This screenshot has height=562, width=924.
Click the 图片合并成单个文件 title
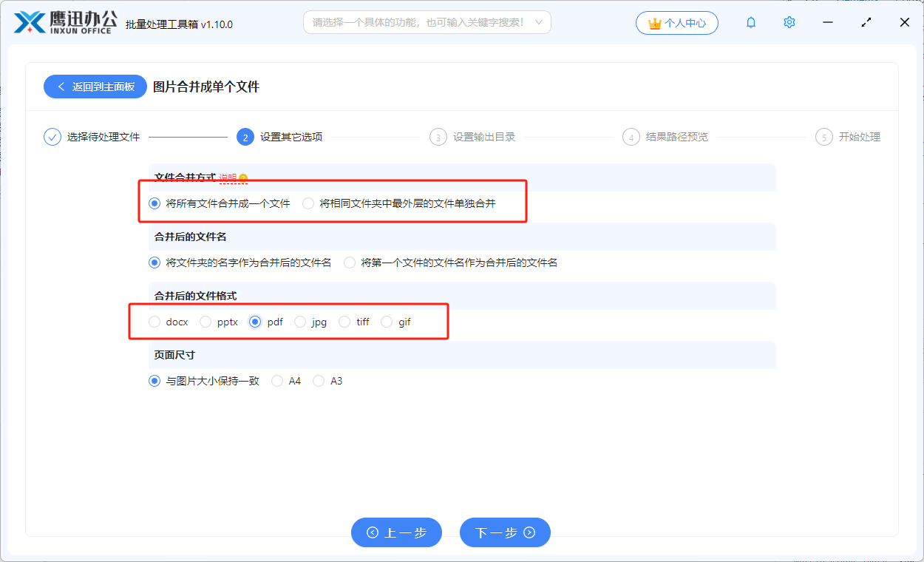206,87
